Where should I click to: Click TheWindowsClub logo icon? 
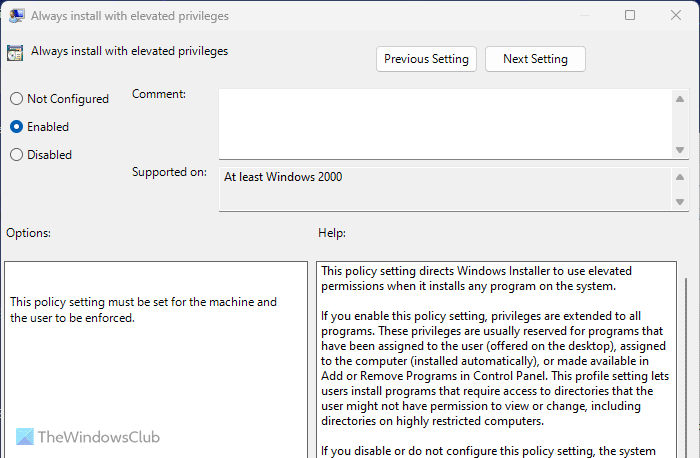coord(22,437)
